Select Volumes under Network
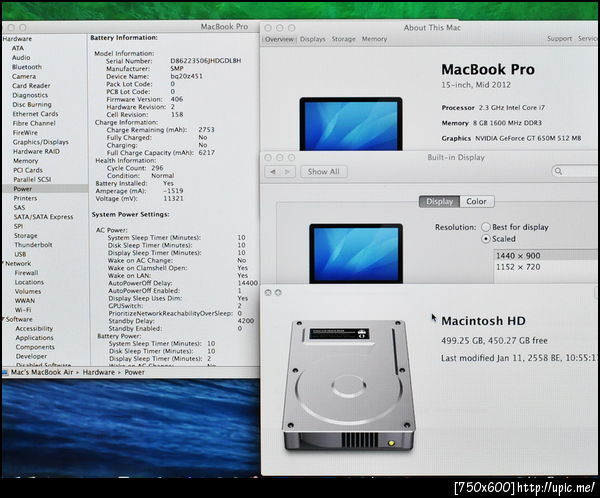 (28, 291)
